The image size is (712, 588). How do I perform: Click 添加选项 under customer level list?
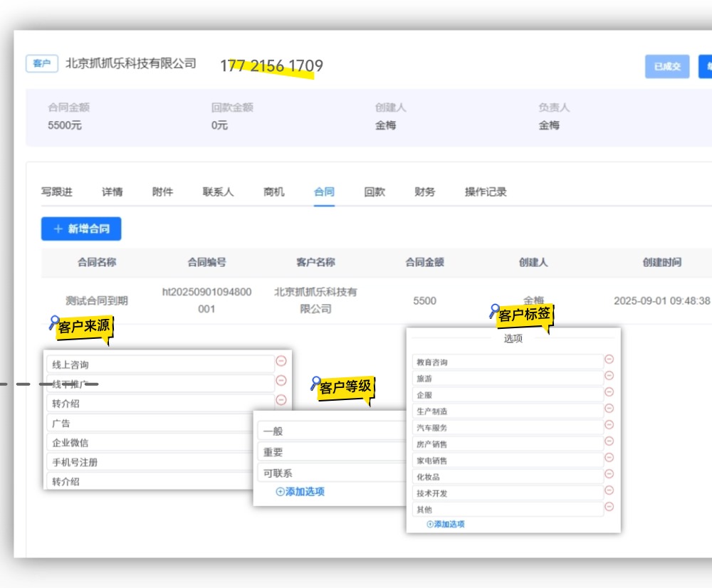300,492
